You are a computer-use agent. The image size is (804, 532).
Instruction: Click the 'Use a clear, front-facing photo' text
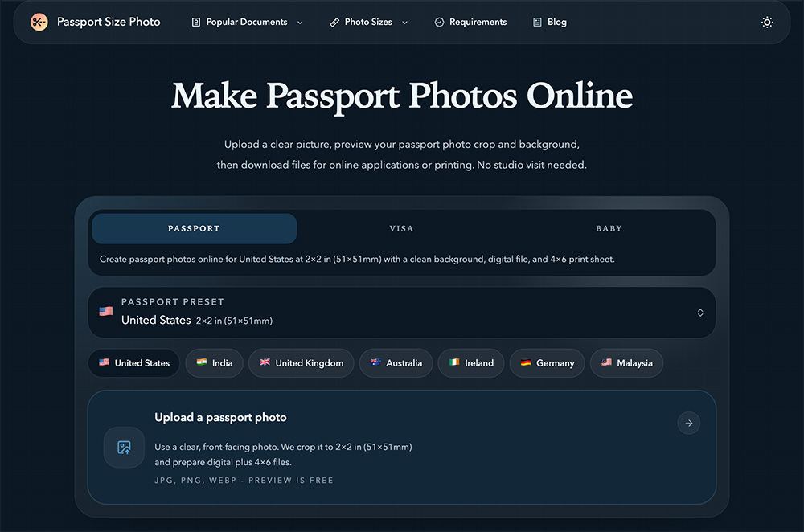coord(284,447)
